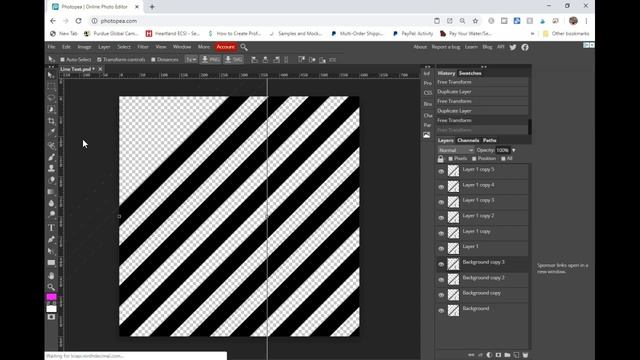Open the File menu

pyautogui.click(x=51, y=47)
